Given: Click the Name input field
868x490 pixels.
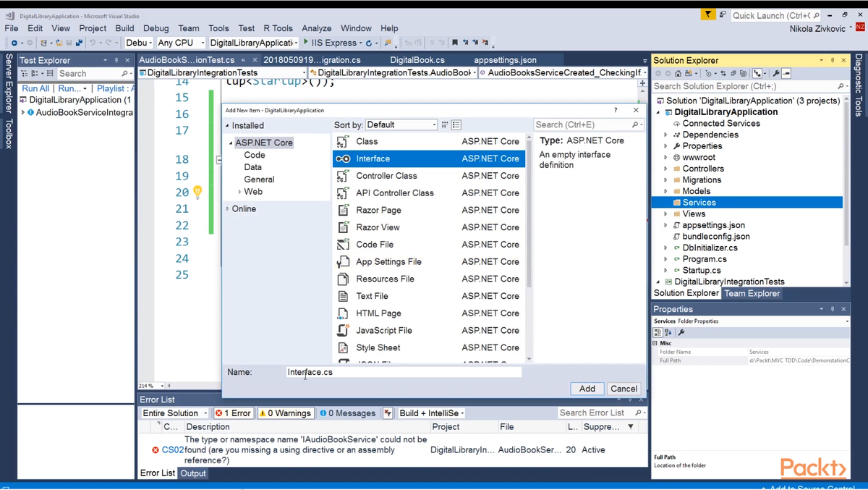Looking at the screenshot, I should tap(404, 372).
